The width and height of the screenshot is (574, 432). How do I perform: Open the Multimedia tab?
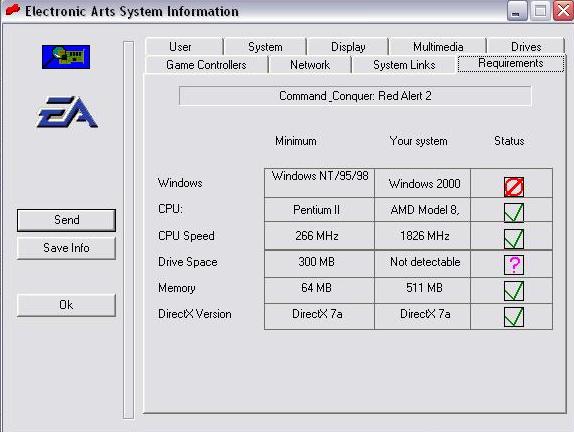point(438,47)
